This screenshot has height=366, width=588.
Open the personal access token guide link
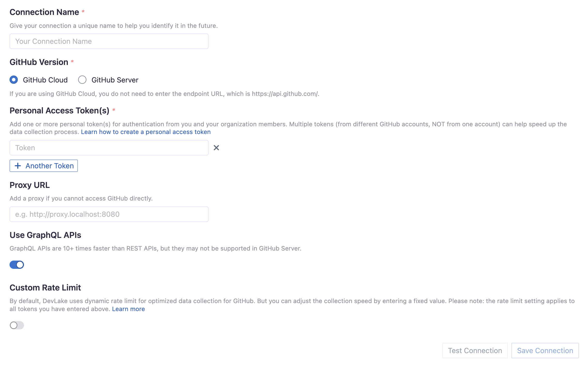[146, 132]
